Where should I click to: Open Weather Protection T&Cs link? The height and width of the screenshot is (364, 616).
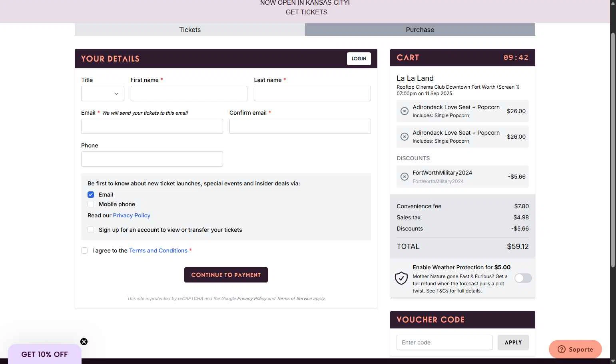pos(442,291)
